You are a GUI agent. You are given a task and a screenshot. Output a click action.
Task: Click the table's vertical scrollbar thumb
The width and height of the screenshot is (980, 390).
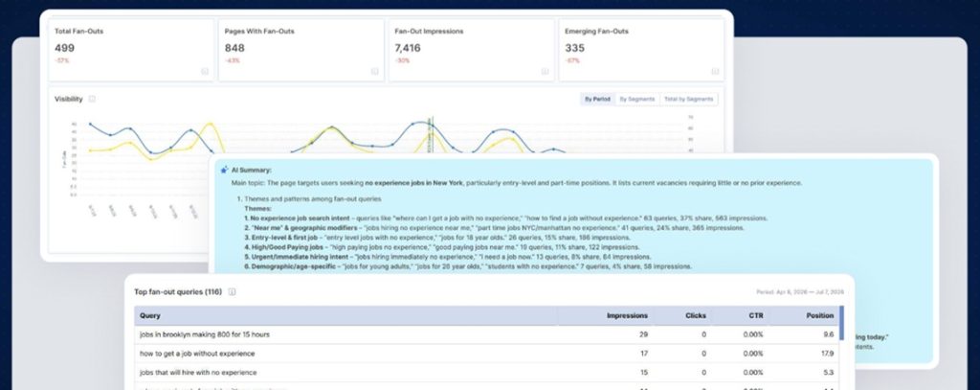coord(841,322)
